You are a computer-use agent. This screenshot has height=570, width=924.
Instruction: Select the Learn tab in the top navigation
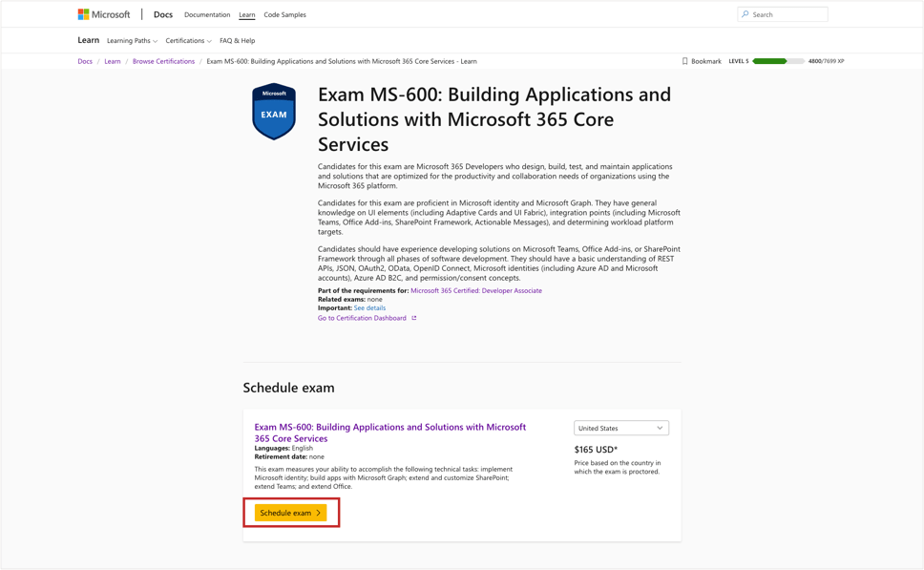[246, 14]
